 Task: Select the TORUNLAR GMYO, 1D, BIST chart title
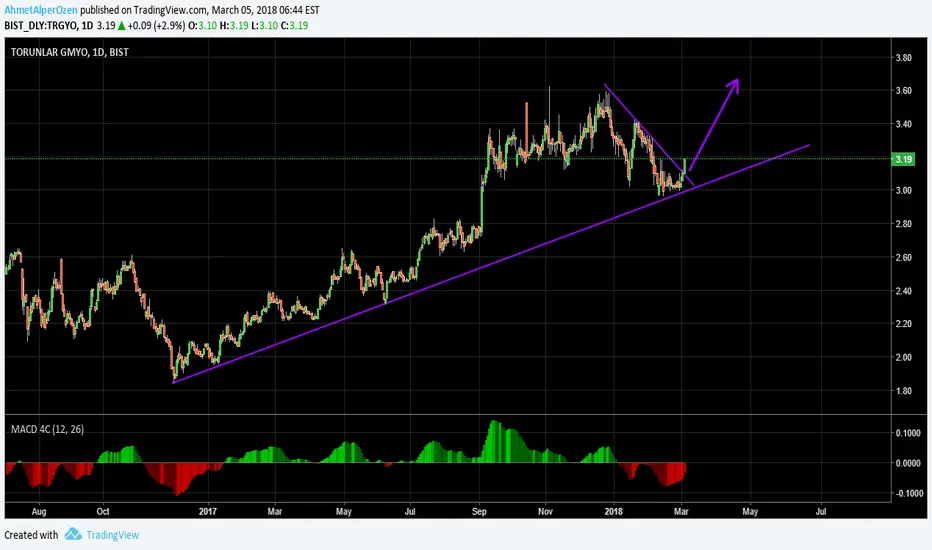[x=70, y=52]
